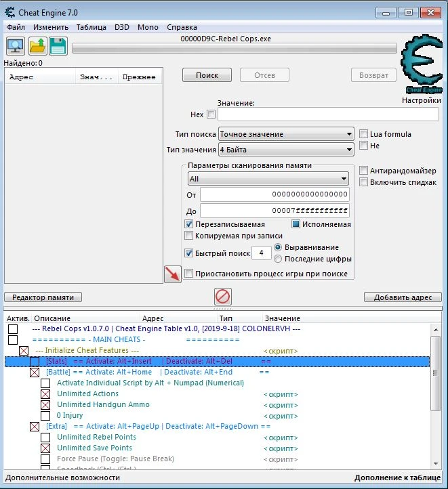Open Настройки settings link
Viewport: 448px width, 489px height.
click(x=421, y=100)
